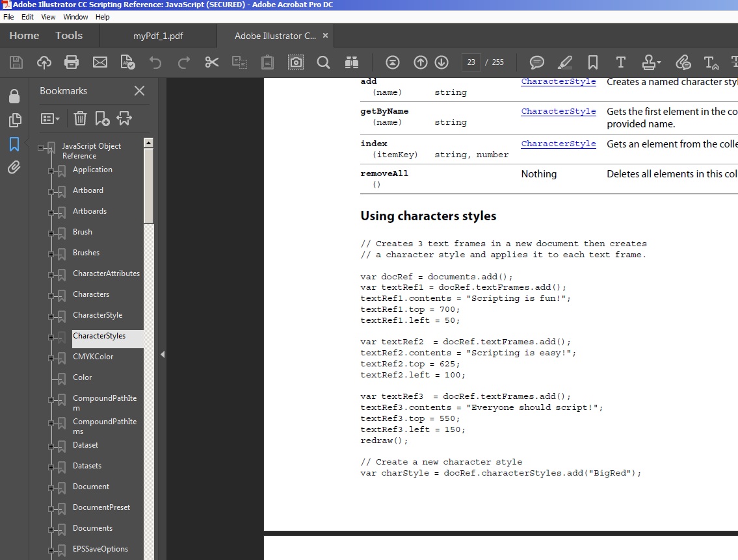738x560 pixels.
Task: Close the Adobe Illustrator document tab
Action: coord(325,35)
